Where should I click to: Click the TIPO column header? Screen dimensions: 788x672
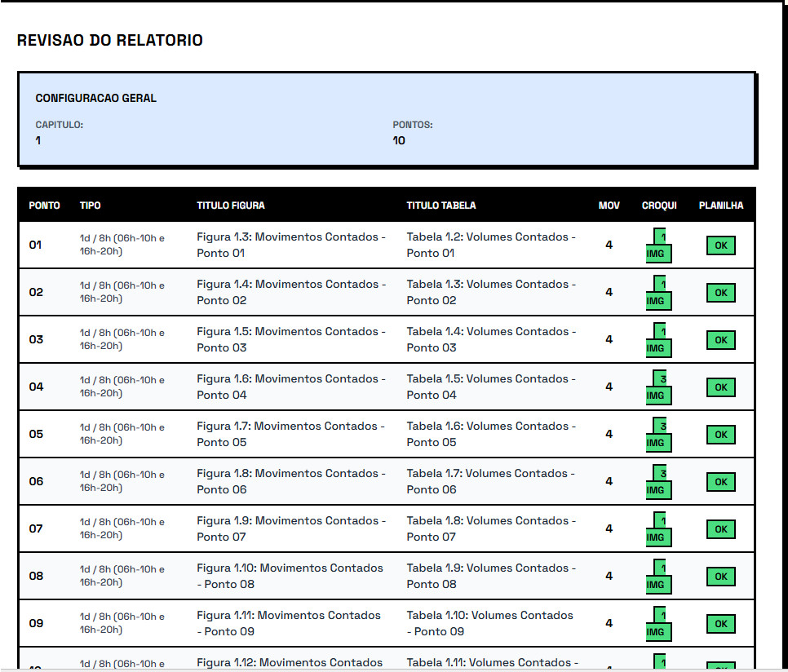click(x=90, y=206)
